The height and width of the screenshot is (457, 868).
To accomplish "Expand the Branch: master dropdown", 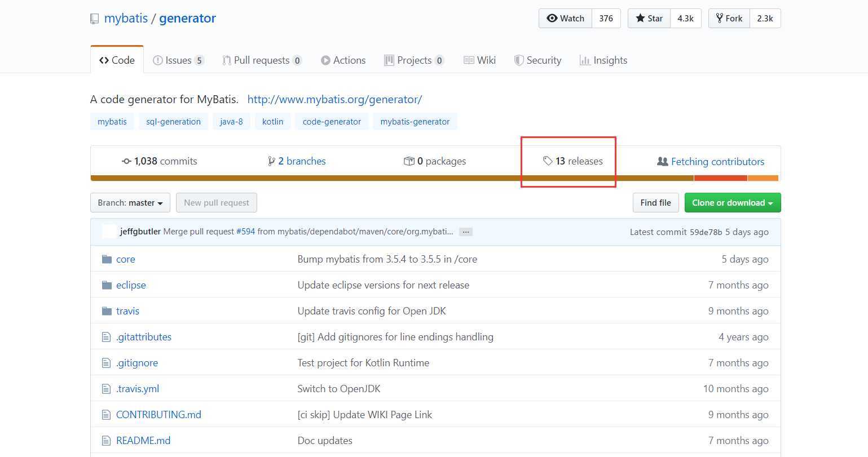I will click(130, 203).
